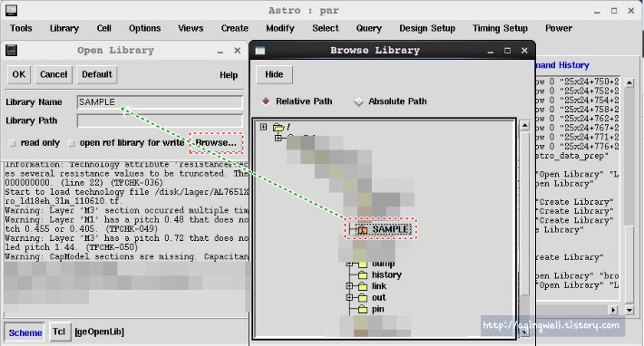Click the pin folder icon
This screenshot has width=644, height=346.
pos(363,309)
